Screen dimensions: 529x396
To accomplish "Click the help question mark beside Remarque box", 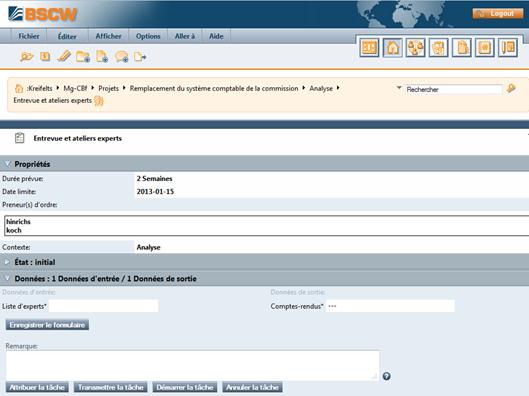I will tap(387, 376).
